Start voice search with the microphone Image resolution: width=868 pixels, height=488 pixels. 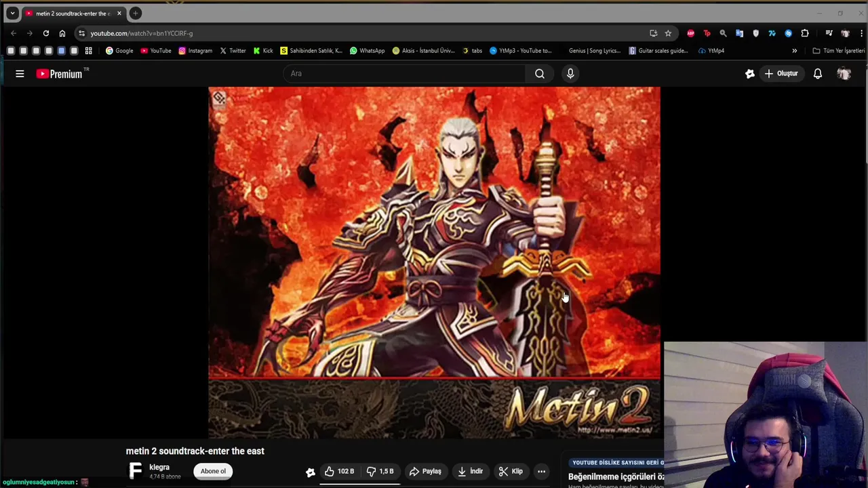click(570, 73)
